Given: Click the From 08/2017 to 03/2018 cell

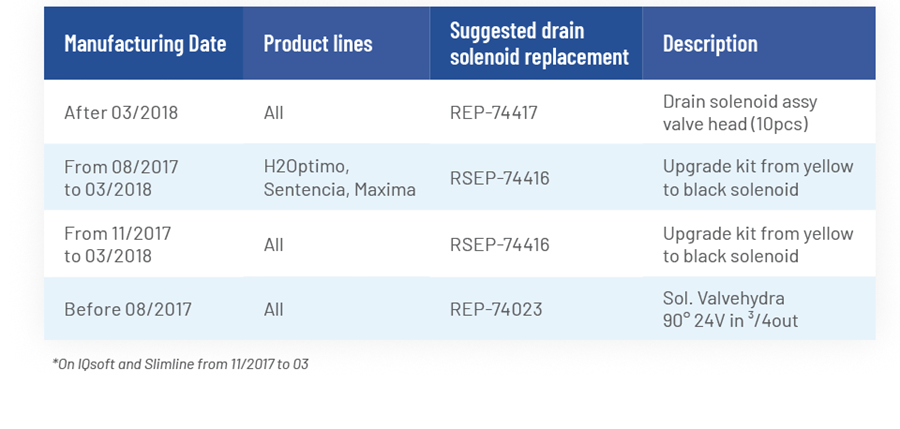Looking at the screenshot, I should pos(121,178).
